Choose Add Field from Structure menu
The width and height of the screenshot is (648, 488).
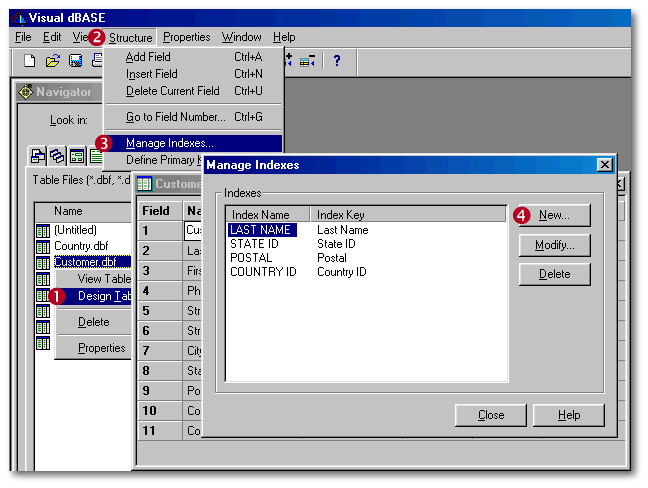coord(194,57)
